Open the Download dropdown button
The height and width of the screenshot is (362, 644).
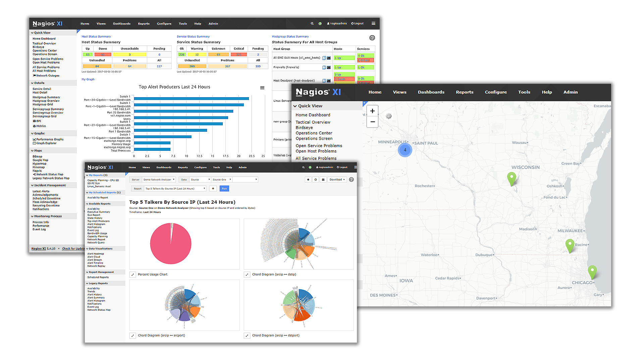click(337, 180)
